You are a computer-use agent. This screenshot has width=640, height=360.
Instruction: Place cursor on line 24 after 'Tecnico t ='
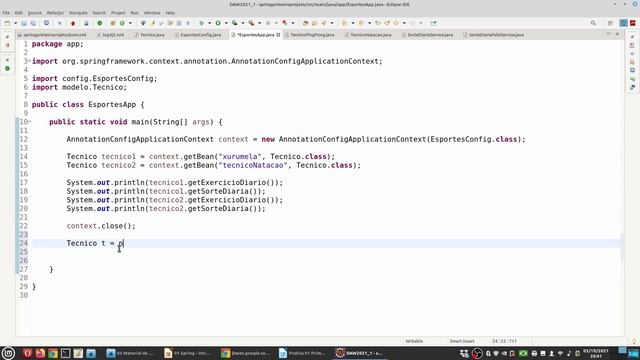[115, 243]
